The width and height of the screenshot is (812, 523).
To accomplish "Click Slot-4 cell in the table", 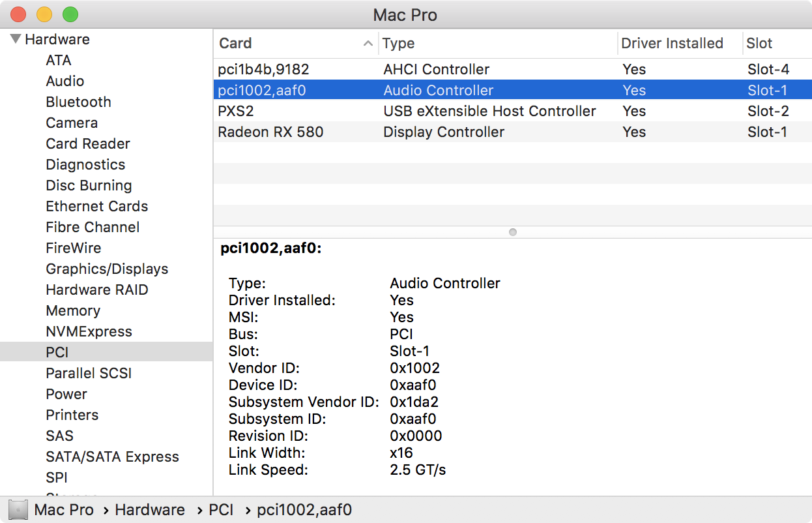I will coord(768,69).
